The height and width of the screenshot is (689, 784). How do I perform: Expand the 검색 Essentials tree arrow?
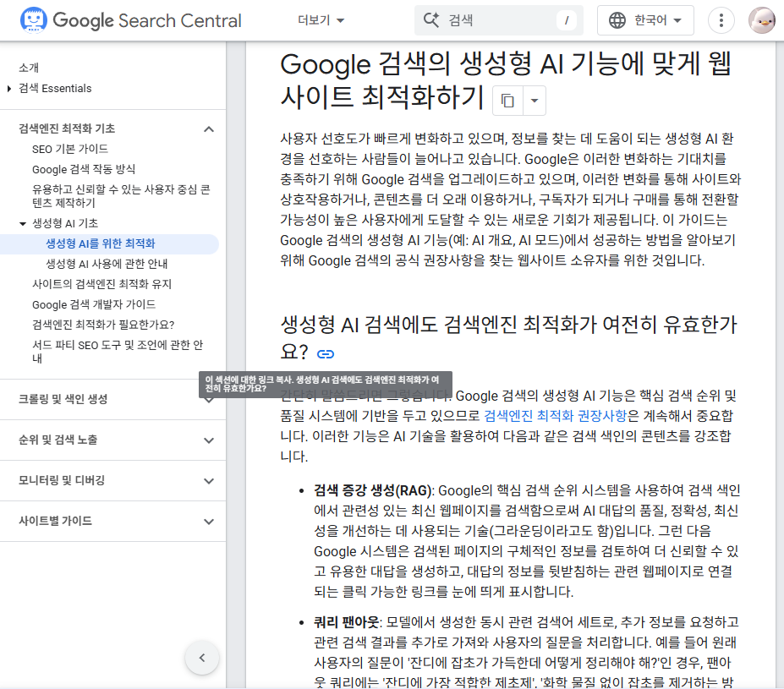pos(9,89)
